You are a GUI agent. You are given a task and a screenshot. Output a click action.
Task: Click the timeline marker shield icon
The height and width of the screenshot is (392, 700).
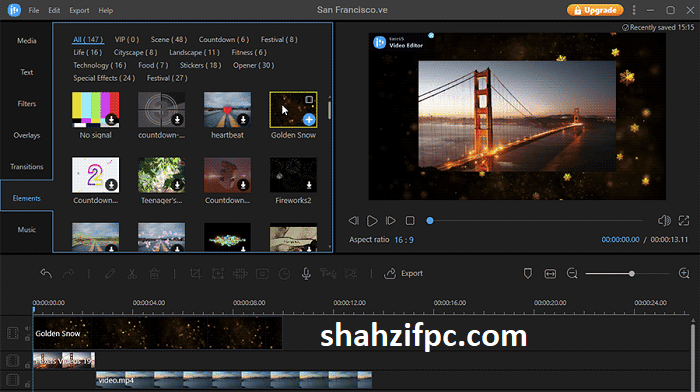pos(528,273)
